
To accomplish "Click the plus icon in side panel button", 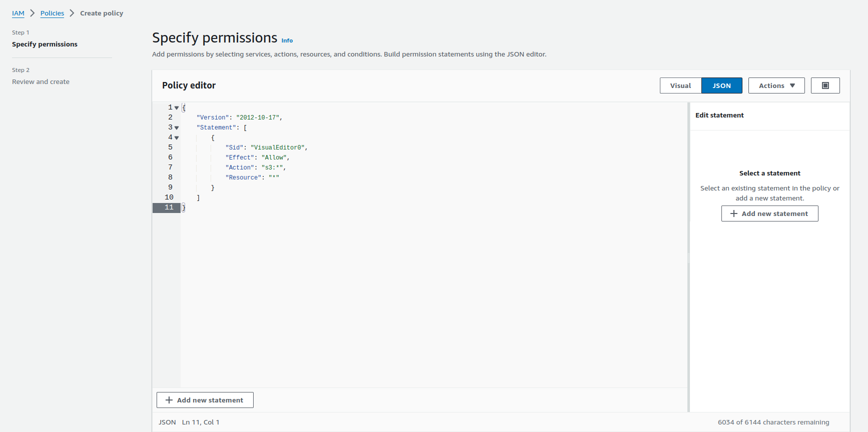I will (734, 213).
